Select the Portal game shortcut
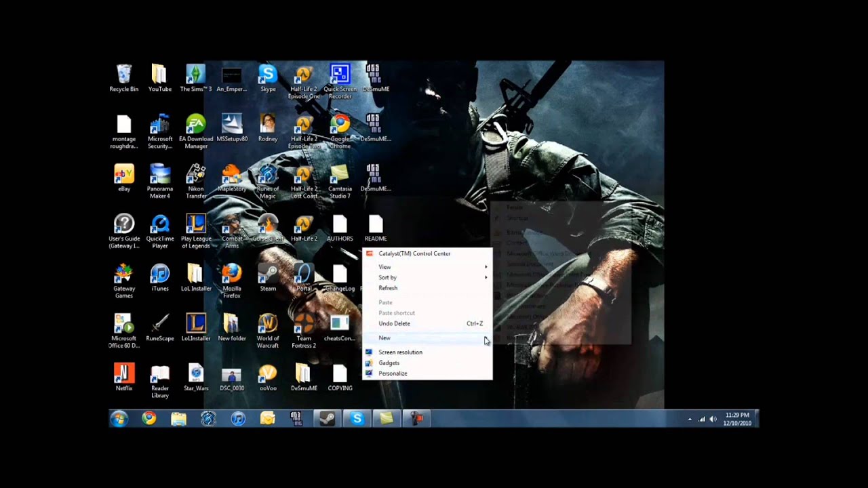The image size is (868, 488). [x=304, y=278]
